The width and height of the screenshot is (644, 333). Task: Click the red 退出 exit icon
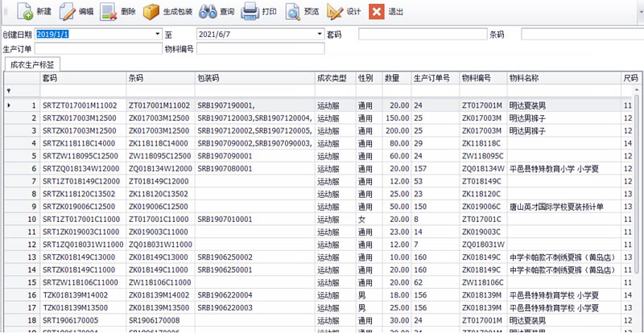(x=376, y=12)
